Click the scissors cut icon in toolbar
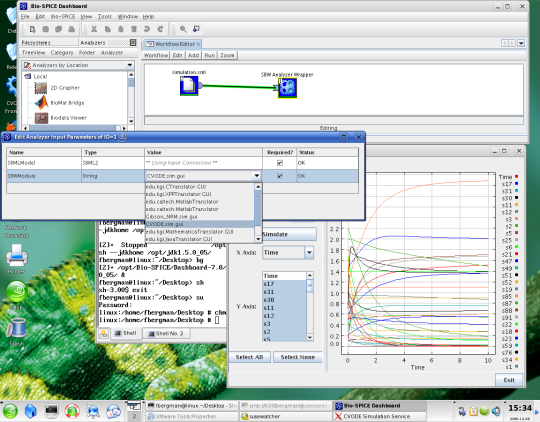The height and width of the screenshot is (422, 540). (94, 29)
